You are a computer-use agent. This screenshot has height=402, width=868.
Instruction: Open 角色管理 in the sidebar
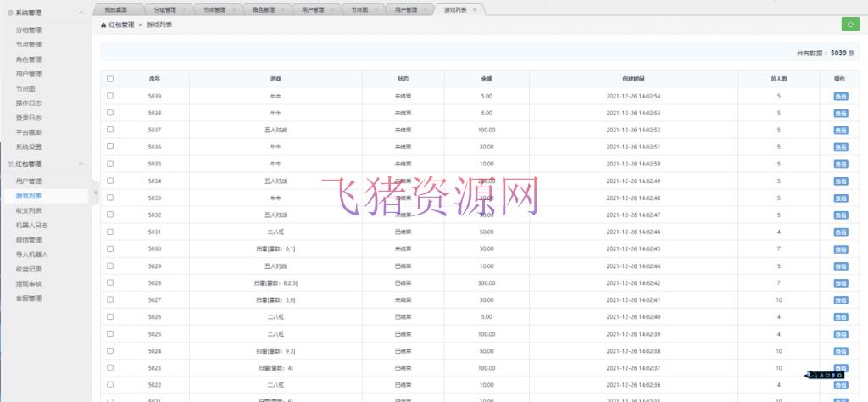(x=29, y=59)
